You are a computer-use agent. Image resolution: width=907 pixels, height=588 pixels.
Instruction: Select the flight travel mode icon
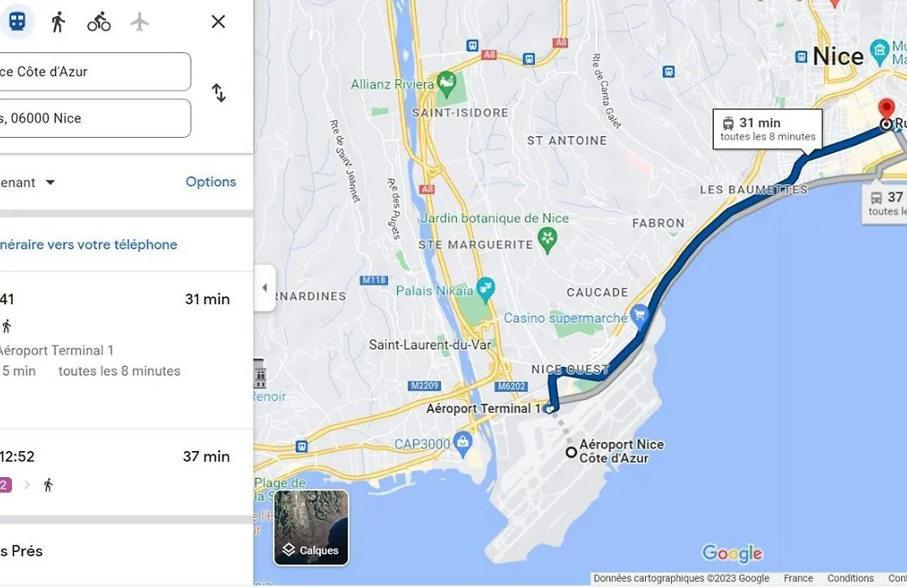pyautogui.click(x=139, y=22)
